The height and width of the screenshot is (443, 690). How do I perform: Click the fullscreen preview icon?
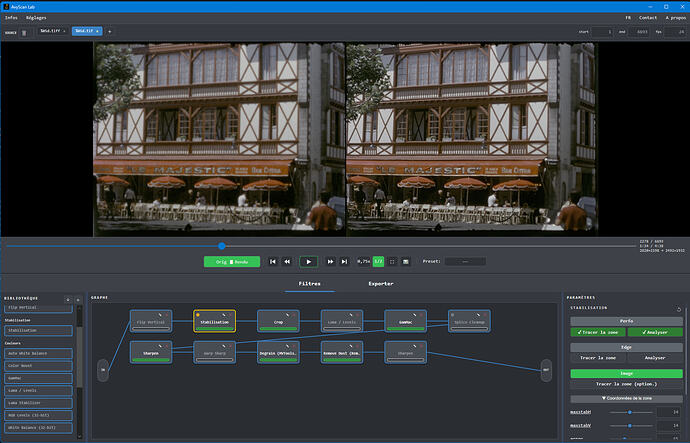click(392, 262)
